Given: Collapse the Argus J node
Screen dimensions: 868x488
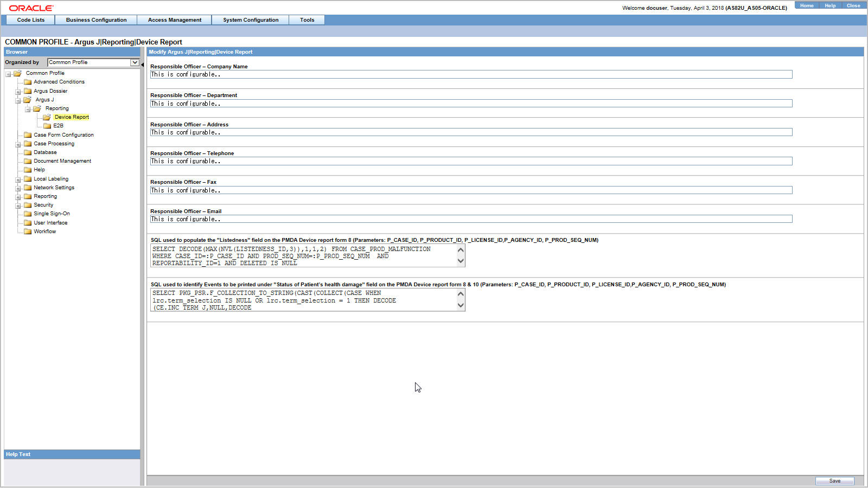Looking at the screenshot, I should (x=18, y=100).
